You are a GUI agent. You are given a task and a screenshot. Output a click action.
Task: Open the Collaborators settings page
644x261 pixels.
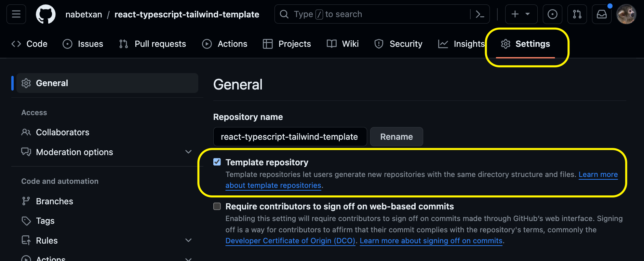tap(63, 132)
